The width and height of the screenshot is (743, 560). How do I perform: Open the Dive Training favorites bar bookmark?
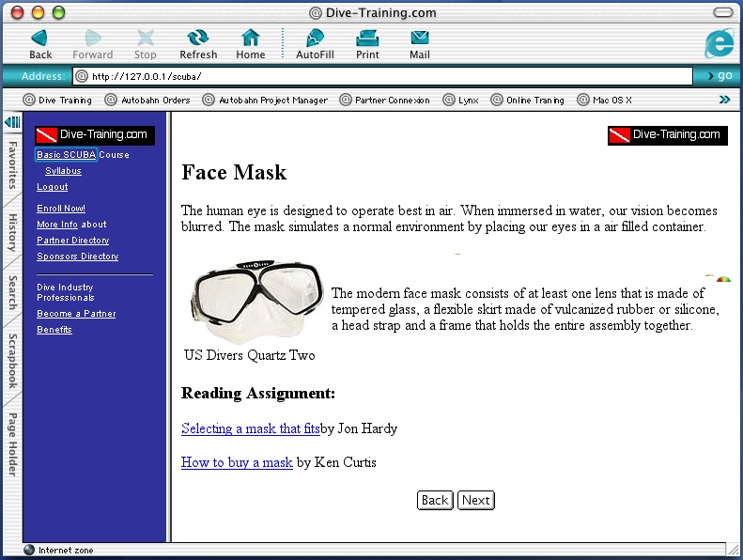click(x=57, y=100)
